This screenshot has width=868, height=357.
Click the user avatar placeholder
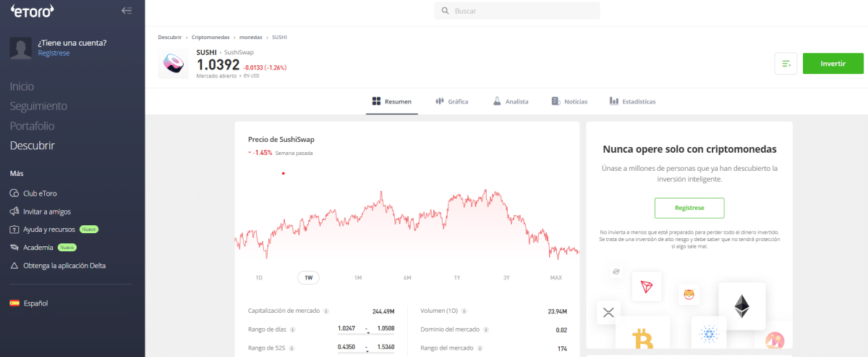20,48
